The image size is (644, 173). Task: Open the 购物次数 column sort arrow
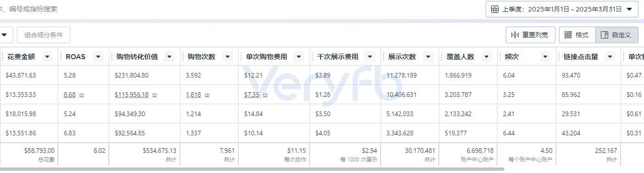(x=228, y=56)
